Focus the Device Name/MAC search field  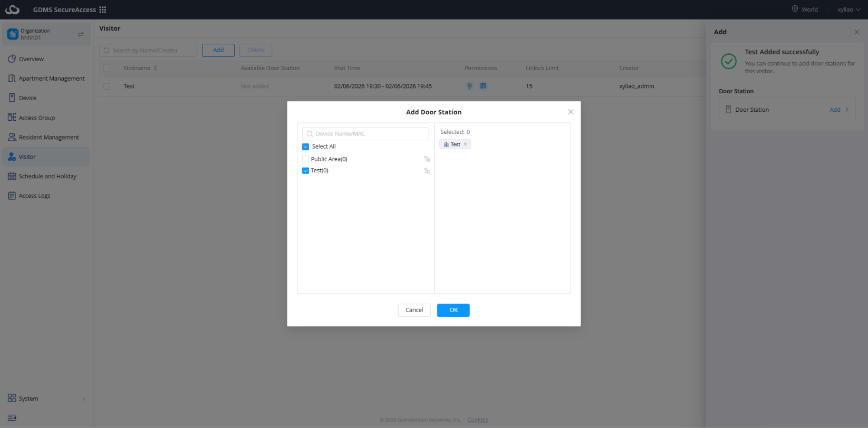pos(365,133)
